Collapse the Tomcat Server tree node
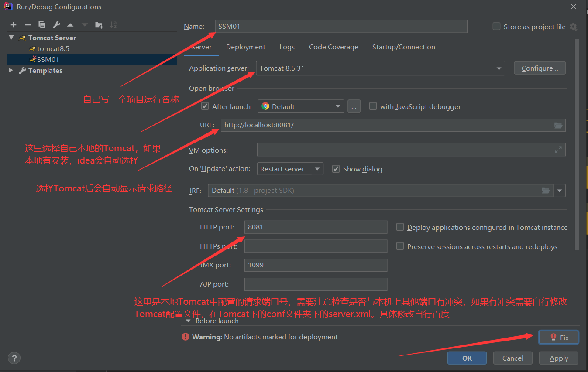This screenshot has height=372, width=588. [x=11, y=38]
